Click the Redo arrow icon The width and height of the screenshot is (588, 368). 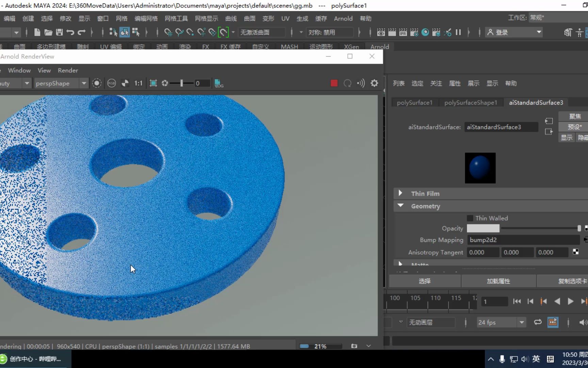point(82,32)
